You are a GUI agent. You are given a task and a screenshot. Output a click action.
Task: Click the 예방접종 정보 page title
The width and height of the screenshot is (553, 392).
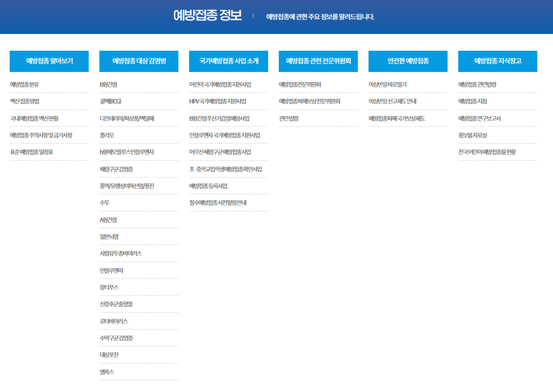207,16
